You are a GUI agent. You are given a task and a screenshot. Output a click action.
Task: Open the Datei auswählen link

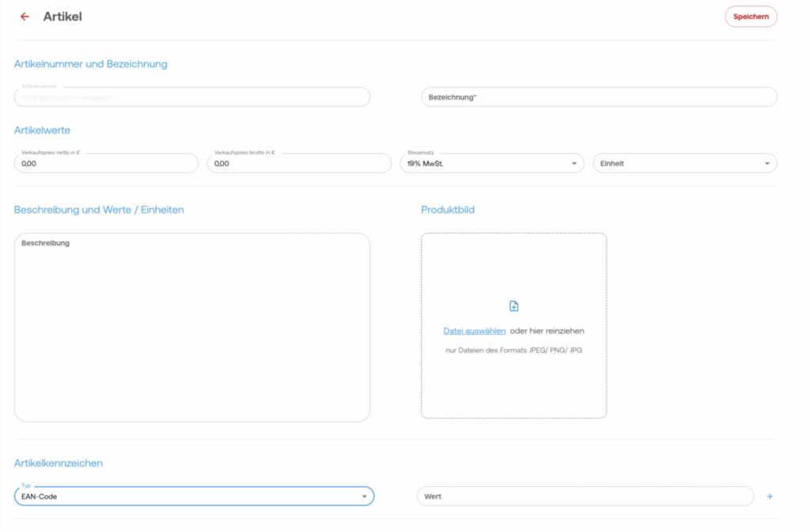coord(474,331)
